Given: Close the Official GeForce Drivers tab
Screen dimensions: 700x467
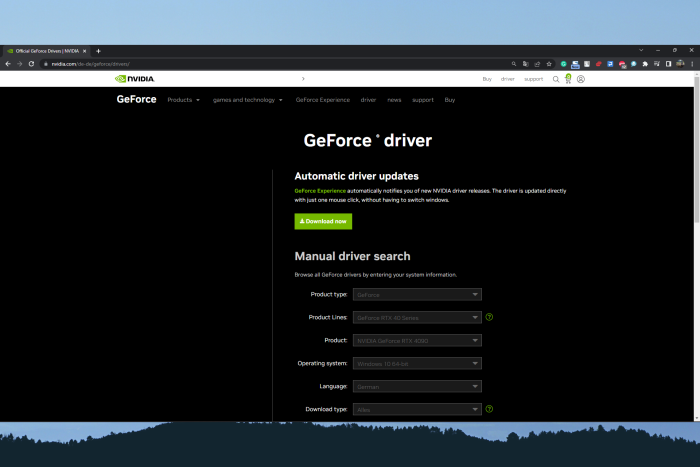Looking at the screenshot, I should click(x=84, y=51).
